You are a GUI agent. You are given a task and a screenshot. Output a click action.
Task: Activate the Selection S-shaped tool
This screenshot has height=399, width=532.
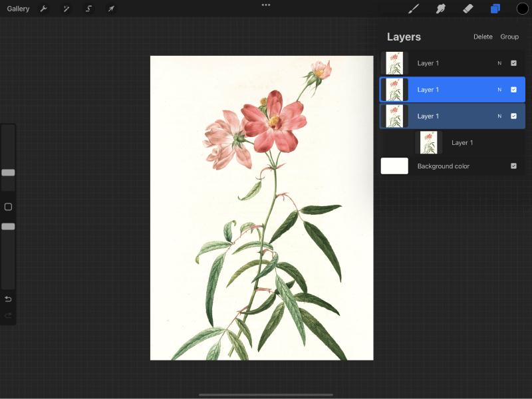(88, 9)
